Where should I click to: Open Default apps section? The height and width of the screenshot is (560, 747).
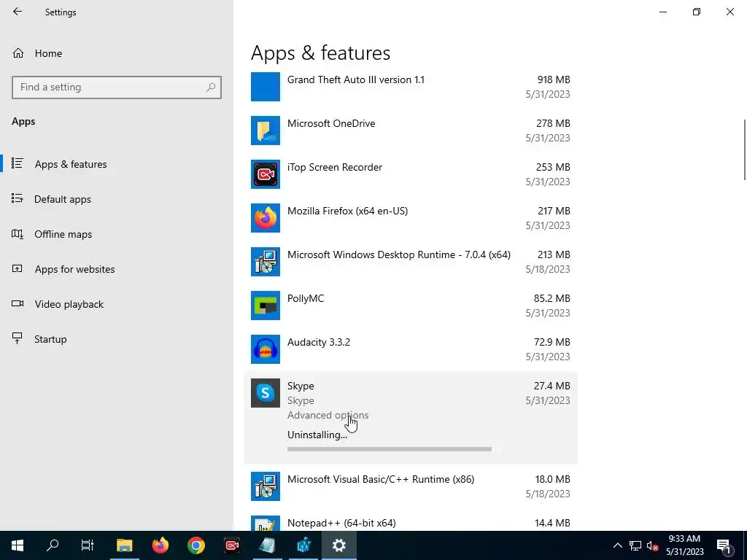117,199
